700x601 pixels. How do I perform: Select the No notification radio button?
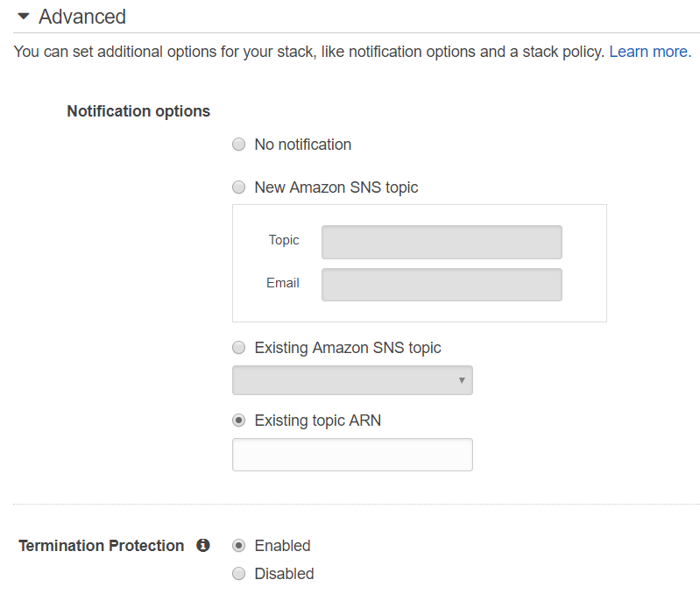[239, 145]
